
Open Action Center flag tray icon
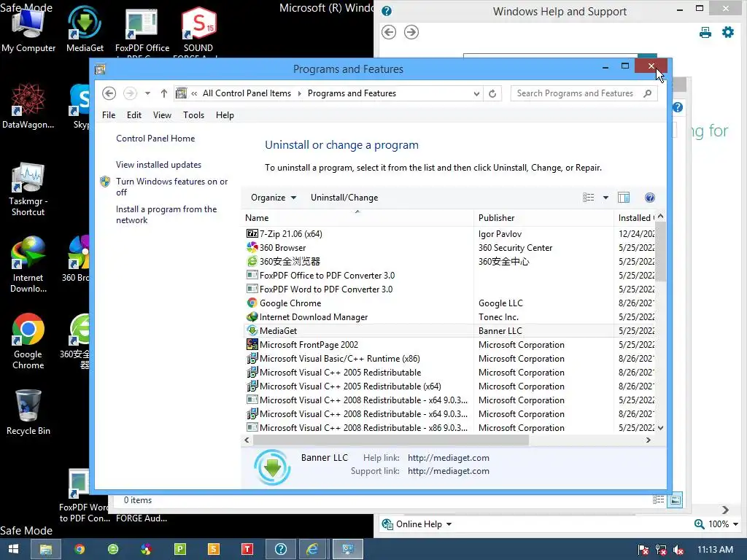[x=643, y=550]
